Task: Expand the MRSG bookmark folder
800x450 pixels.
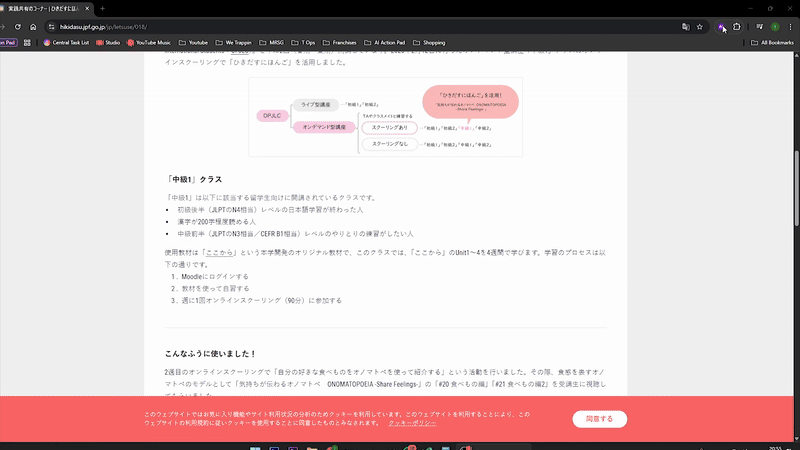Action: [271, 43]
